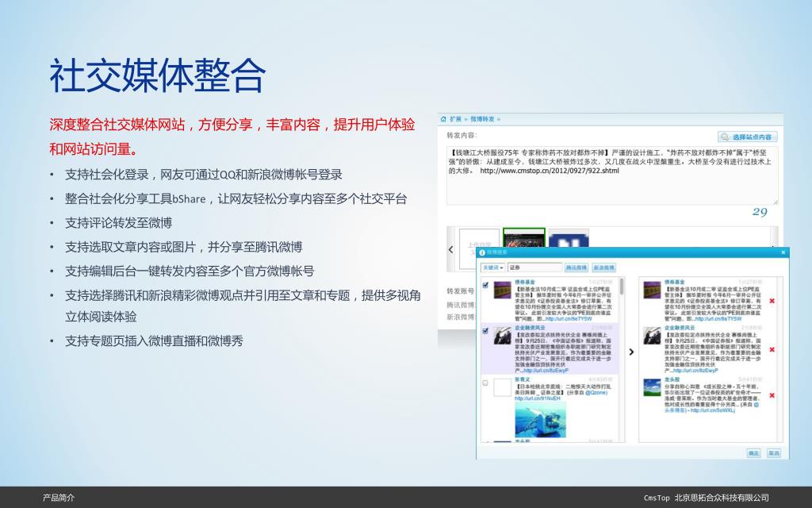Click the short URL in the 张青义 post

click(x=537, y=398)
